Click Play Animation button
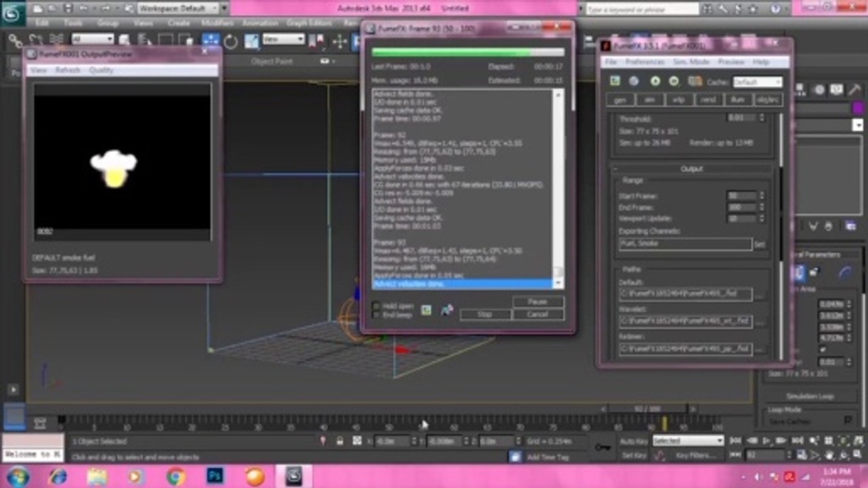 tap(767, 441)
